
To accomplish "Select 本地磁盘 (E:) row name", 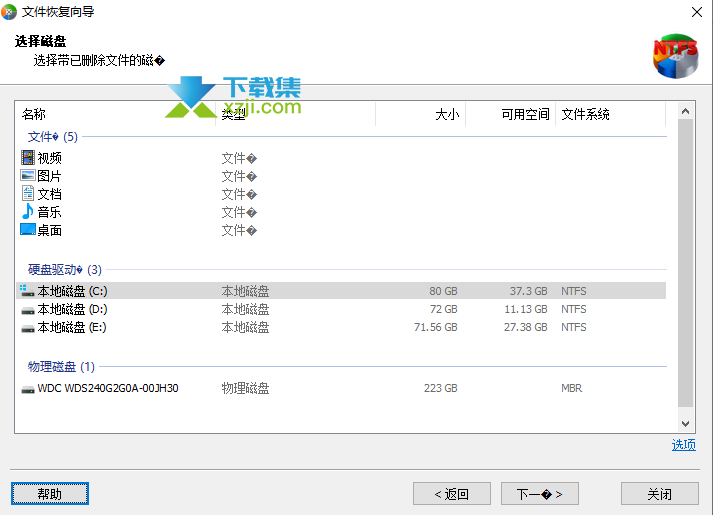I will pyautogui.click(x=72, y=327).
